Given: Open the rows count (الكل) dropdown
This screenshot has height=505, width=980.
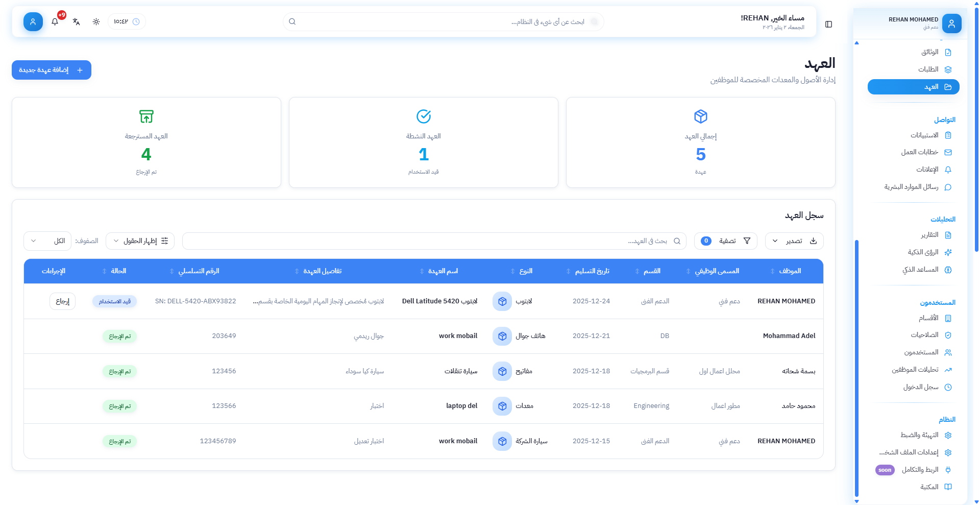Looking at the screenshot, I should click(47, 241).
